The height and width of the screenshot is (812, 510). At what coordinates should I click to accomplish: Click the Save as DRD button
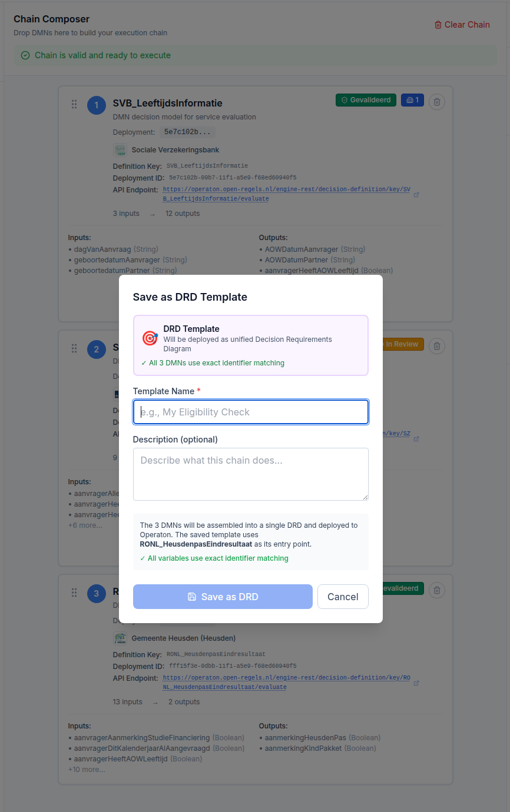(223, 597)
